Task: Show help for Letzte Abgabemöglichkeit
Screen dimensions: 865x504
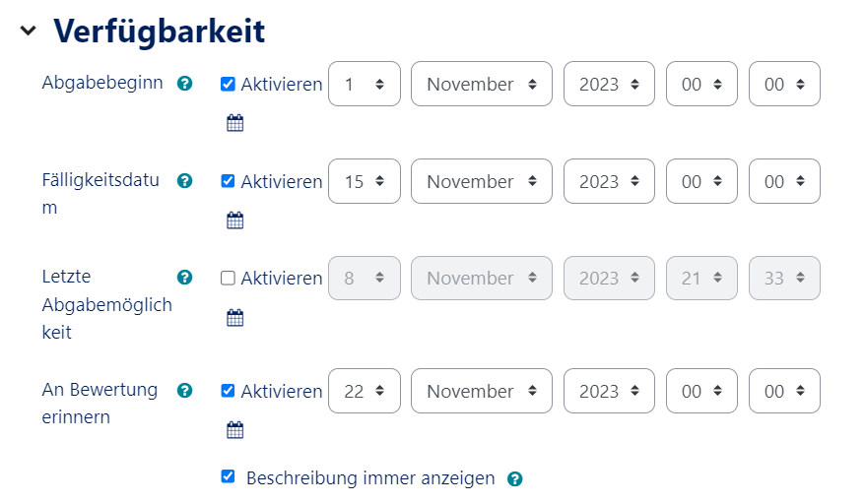Action: pos(184,278)
